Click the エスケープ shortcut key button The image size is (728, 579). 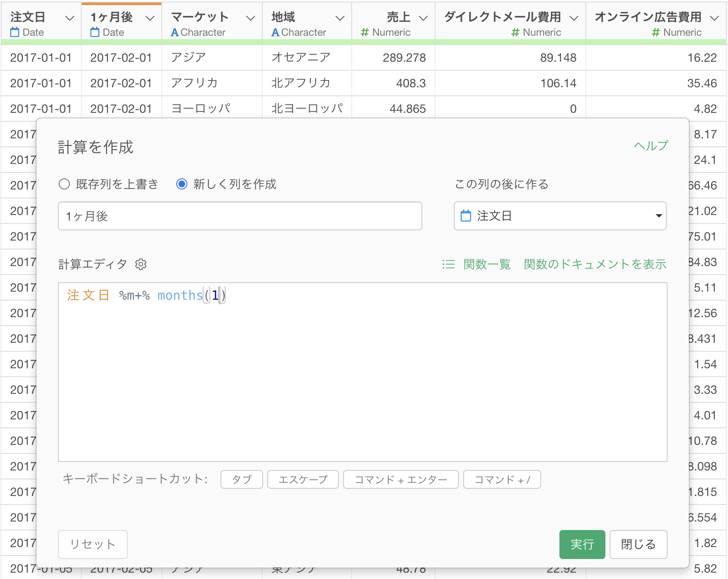click(x=303, y=479)
